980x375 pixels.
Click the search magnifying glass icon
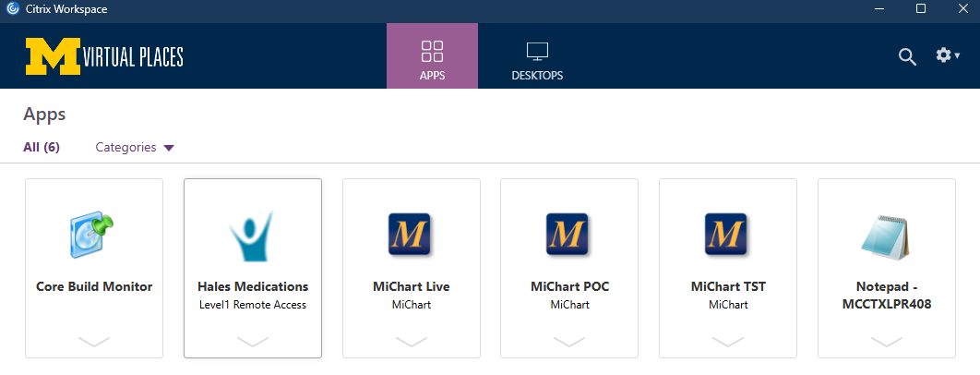(x=907, y=56)
